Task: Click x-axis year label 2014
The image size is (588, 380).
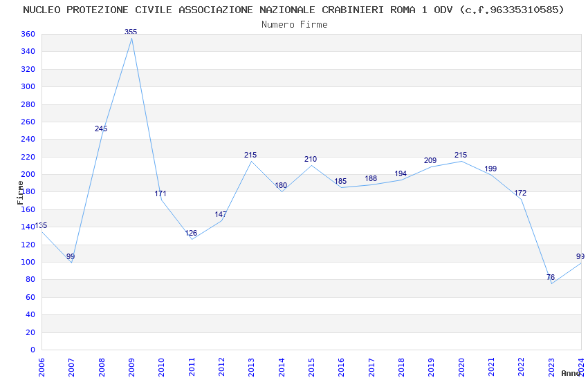Action: (x=282, y=367)
